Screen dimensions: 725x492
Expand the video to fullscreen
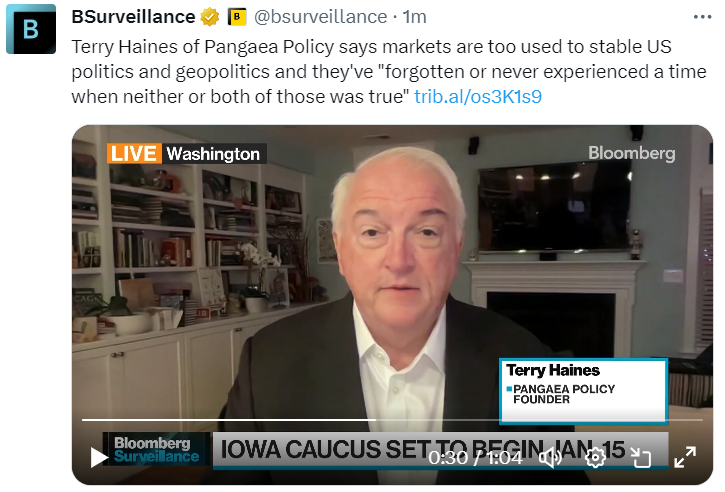(685, 457)
